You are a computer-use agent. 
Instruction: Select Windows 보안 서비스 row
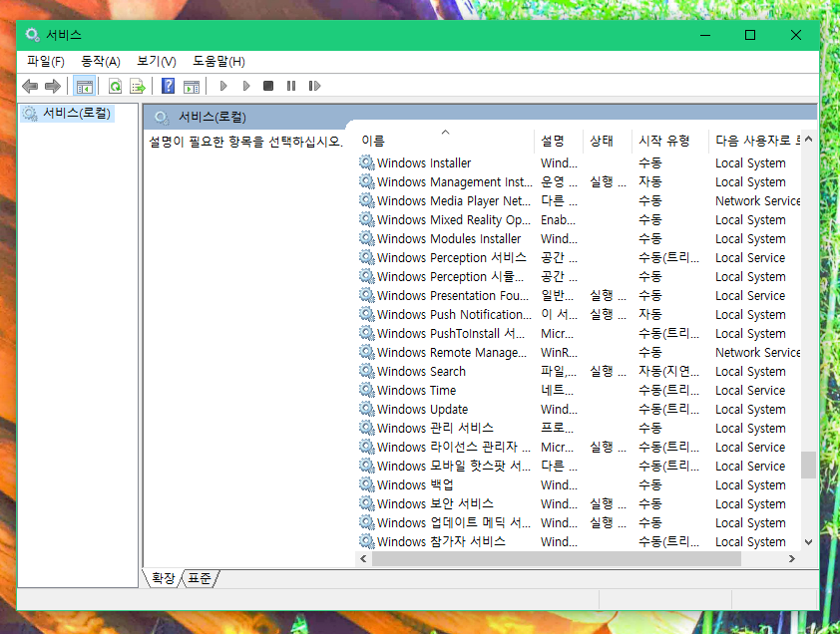click(580, 503)
